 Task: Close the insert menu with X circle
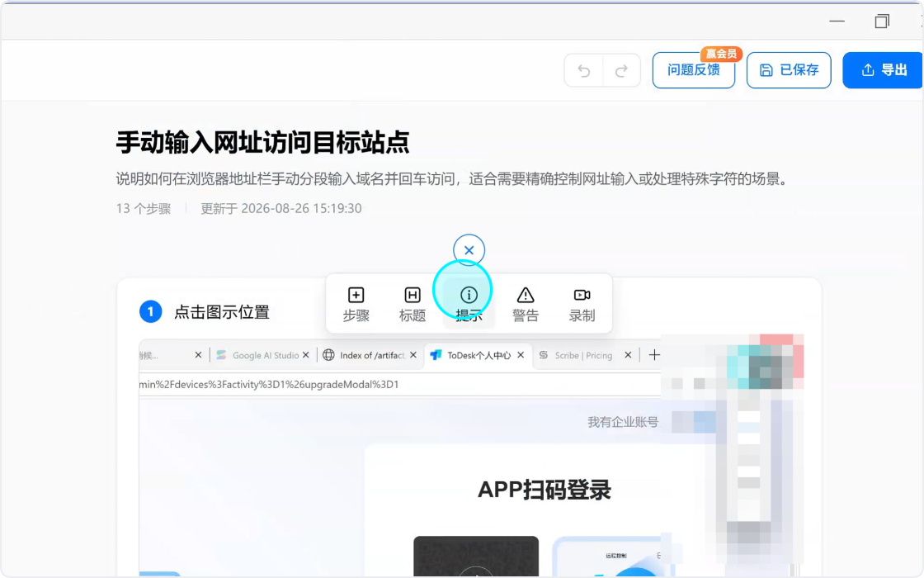[x=469, y=250]
